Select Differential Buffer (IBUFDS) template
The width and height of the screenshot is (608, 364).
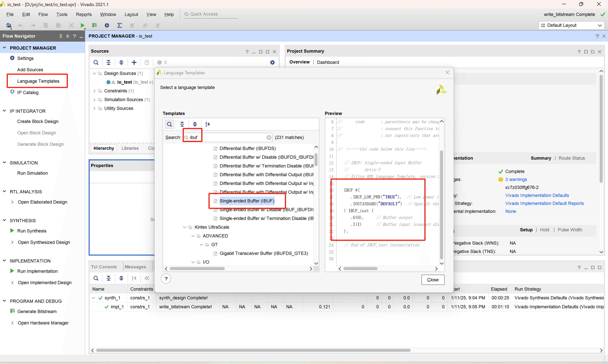click(x=247, y=148)
